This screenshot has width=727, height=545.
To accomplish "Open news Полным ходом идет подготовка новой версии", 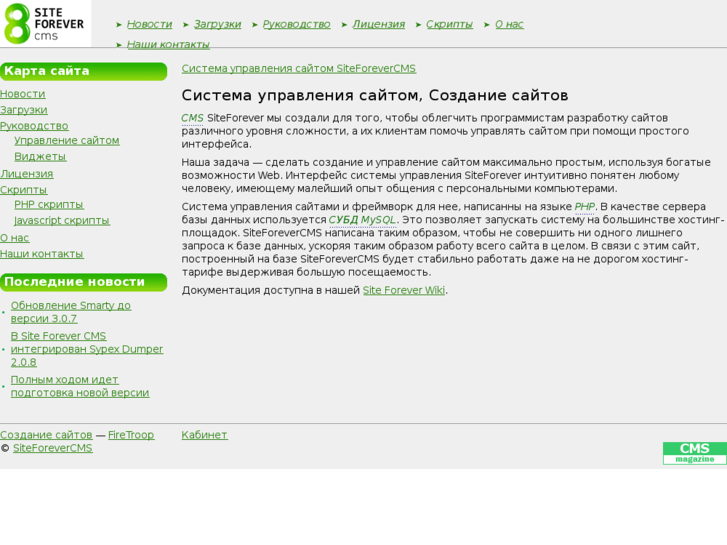I will click(x=80, y=386).
